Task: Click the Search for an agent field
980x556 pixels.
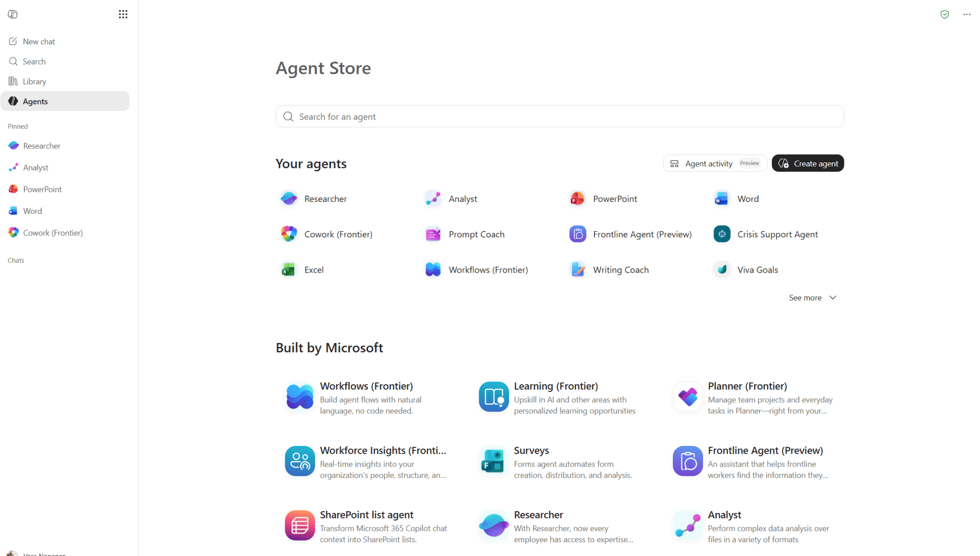Action: [x=559, y=117]
